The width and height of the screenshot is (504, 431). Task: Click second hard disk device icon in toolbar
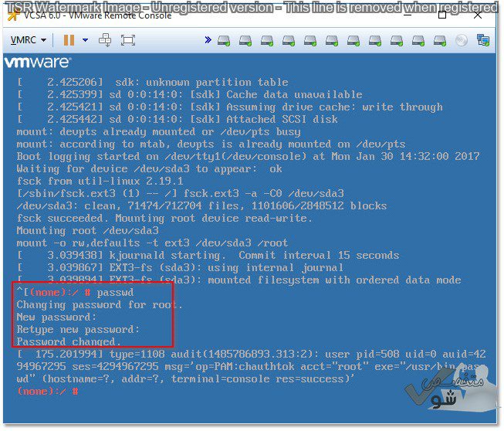click(245, 40)
